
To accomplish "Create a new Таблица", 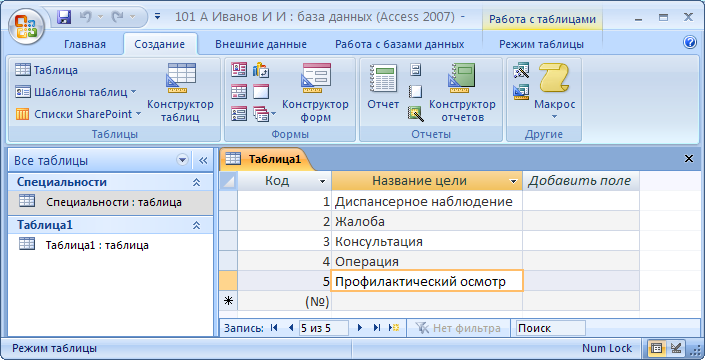I will click(47, 70).
